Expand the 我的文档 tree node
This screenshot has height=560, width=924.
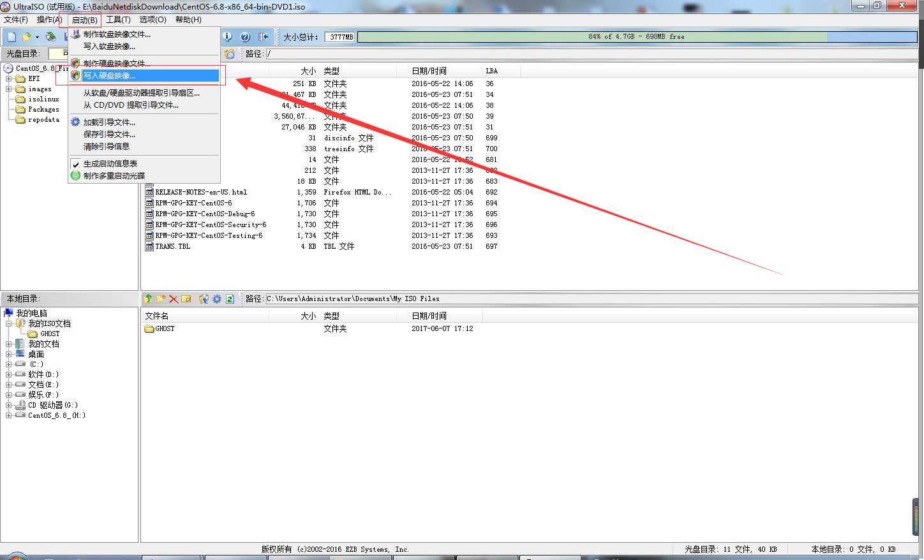[9, 344]
